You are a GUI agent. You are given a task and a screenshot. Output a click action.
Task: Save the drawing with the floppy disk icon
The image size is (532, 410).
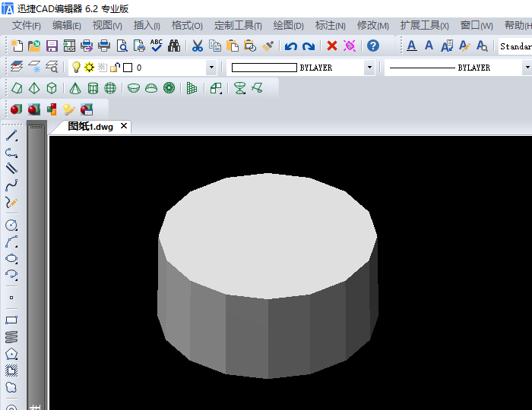[x=52, y=46]
